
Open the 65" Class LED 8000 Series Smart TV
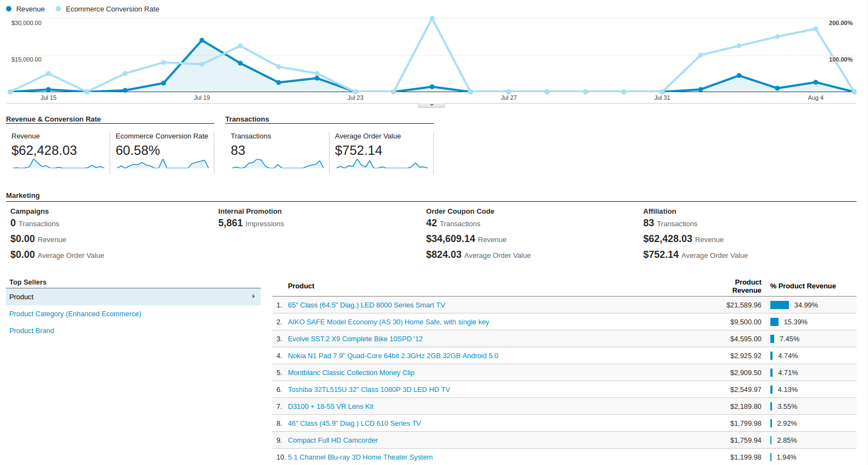pyautogui.click(x=367, y=305)
